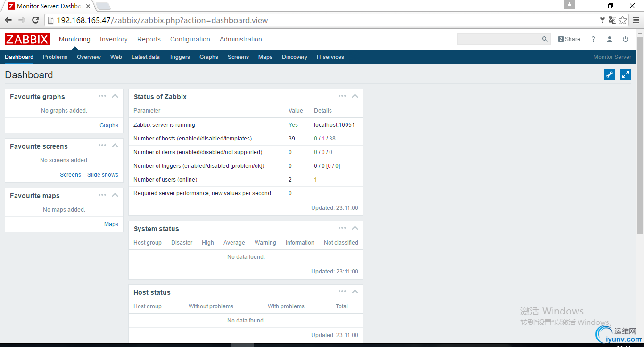
Task: Open Favourite screens widget menu dots
Action: (x=102, y=145)
